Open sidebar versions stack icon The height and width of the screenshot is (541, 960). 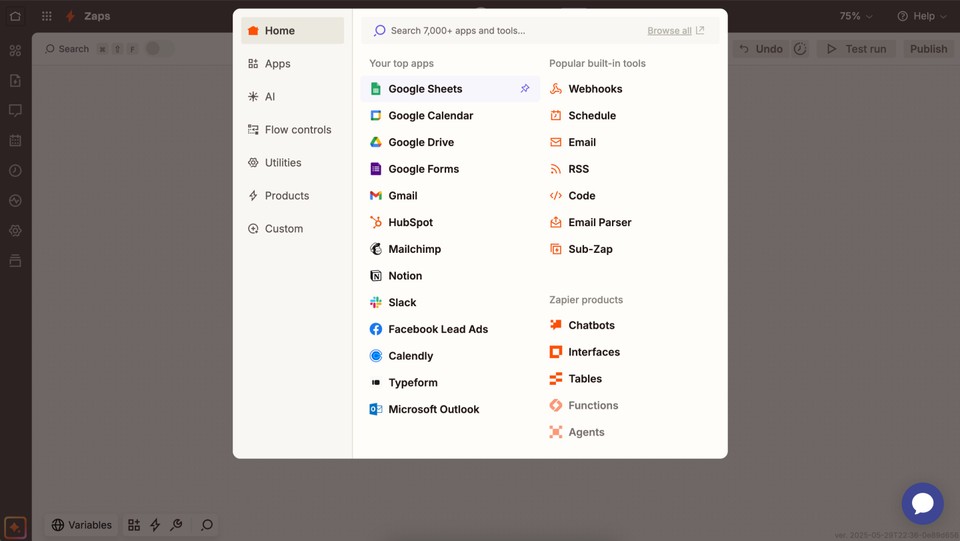point(15,261)
